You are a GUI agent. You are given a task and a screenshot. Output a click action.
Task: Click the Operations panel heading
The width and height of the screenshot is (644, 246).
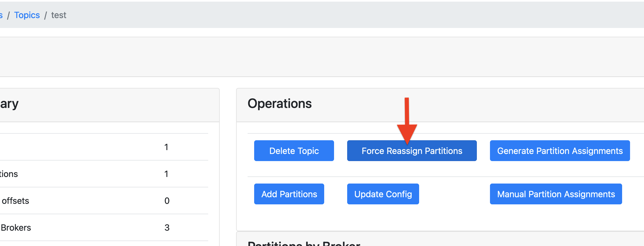tap(280, 104)
